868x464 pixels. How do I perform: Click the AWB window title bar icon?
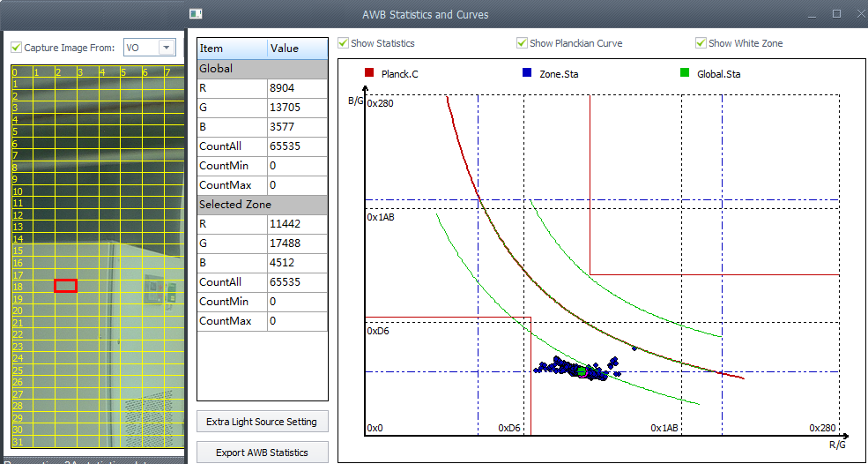click(x=197, y=14)
